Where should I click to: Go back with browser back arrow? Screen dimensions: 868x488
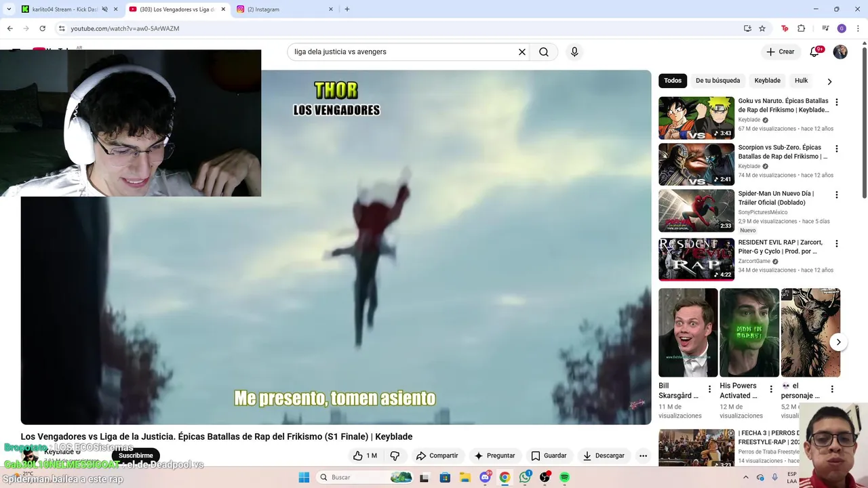(9, 28)
